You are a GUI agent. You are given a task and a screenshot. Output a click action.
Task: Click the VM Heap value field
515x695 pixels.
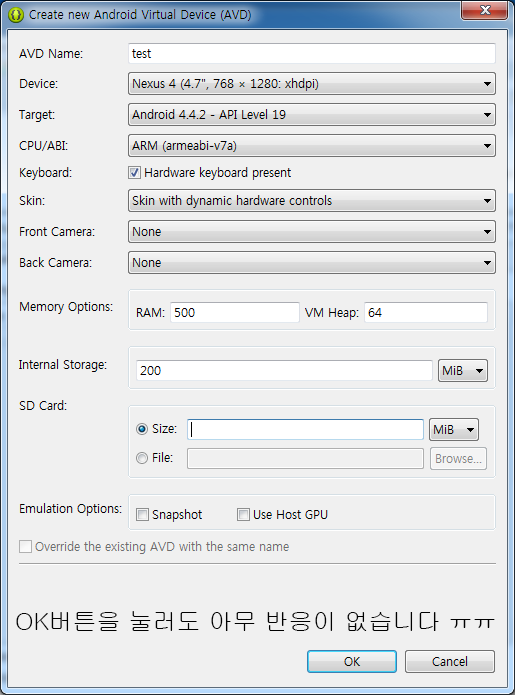426,312
